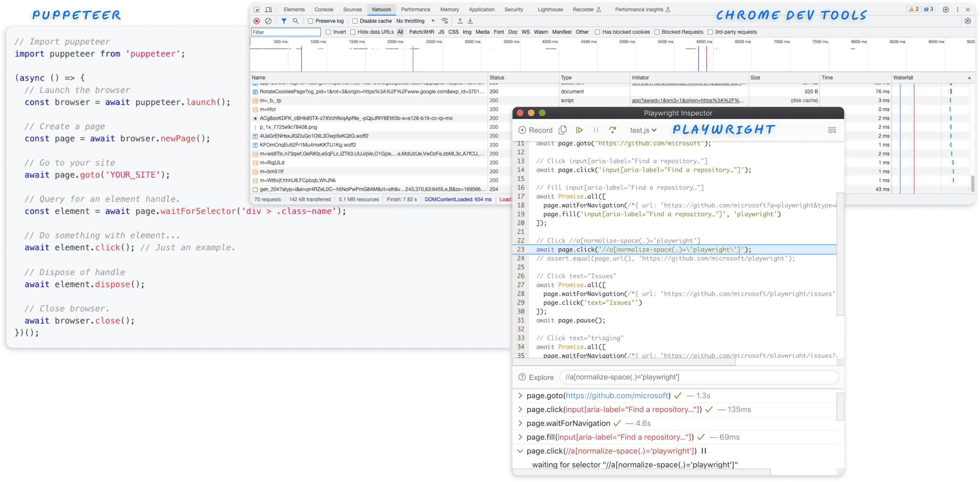This screenshot has height=482, width=980.
Task: Click the import HAR file upload icon
Action: [x=460, y=21]
